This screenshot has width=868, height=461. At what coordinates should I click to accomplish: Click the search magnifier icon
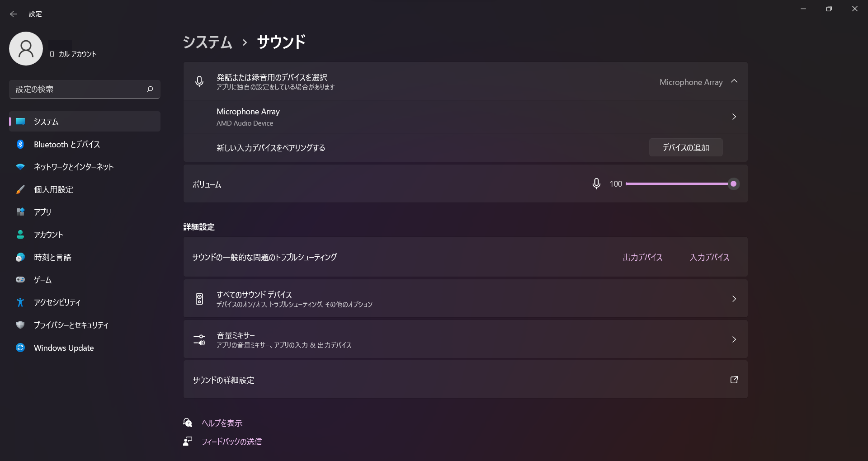click(x=150, y=89)
